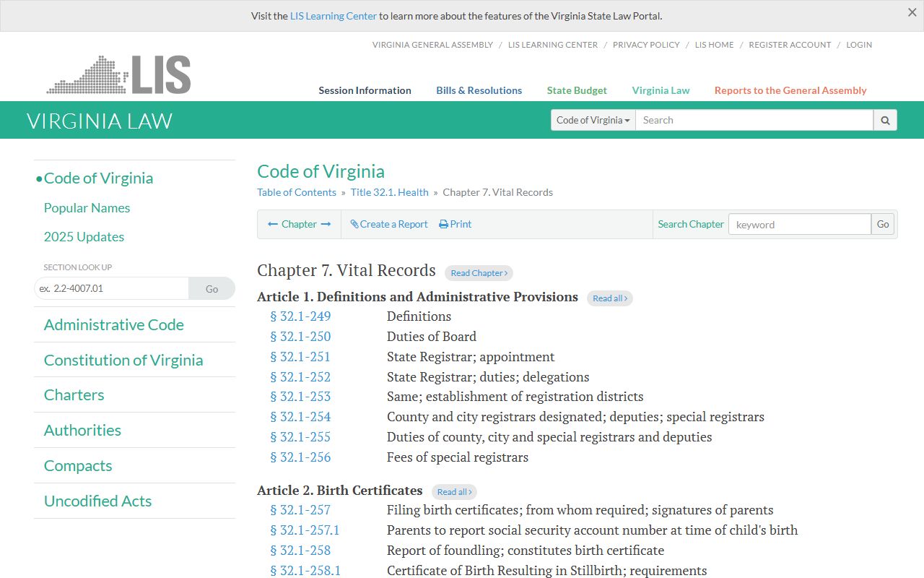The width and height of the screenshot is (924, 578).
Task: Click Read all for Article 2
Action: 454,492
